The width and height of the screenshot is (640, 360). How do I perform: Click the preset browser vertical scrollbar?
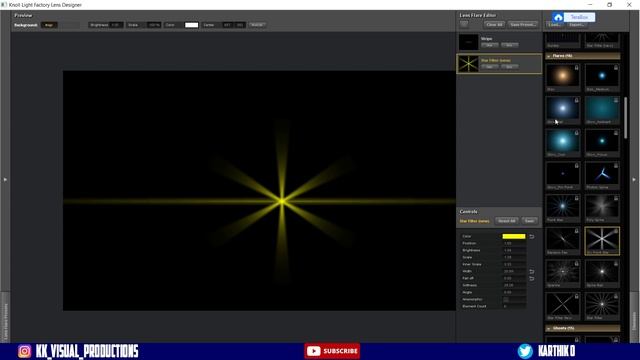pyautogui.click(x=626, y=118)
